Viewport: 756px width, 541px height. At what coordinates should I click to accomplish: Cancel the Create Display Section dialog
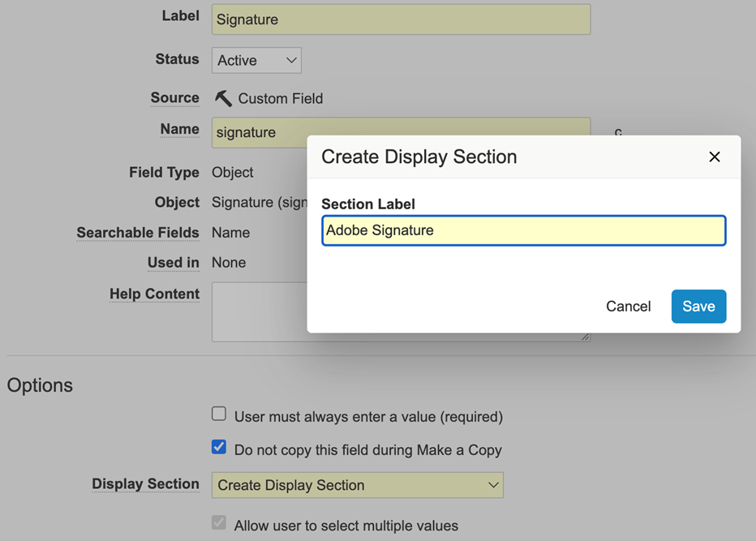pos(628,307)
